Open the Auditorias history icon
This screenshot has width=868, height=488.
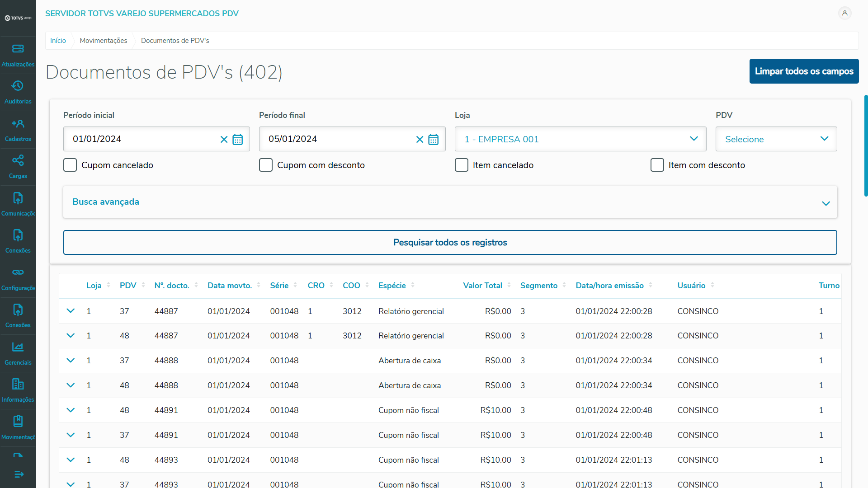pyautogui.click(x=18, y=86)
